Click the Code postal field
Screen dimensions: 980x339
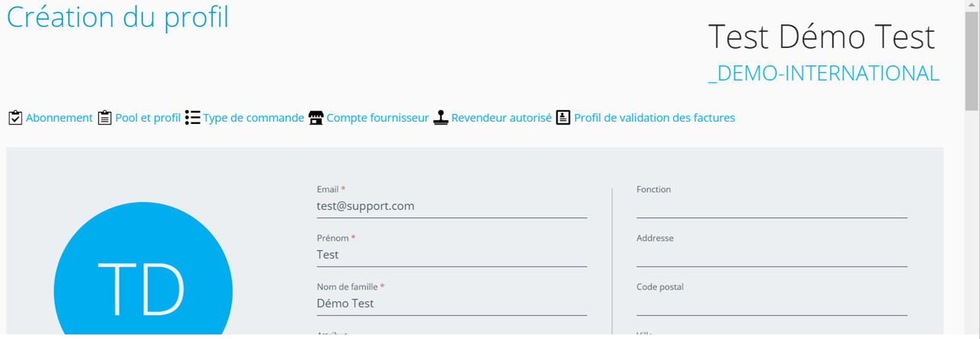coord(772,304)
